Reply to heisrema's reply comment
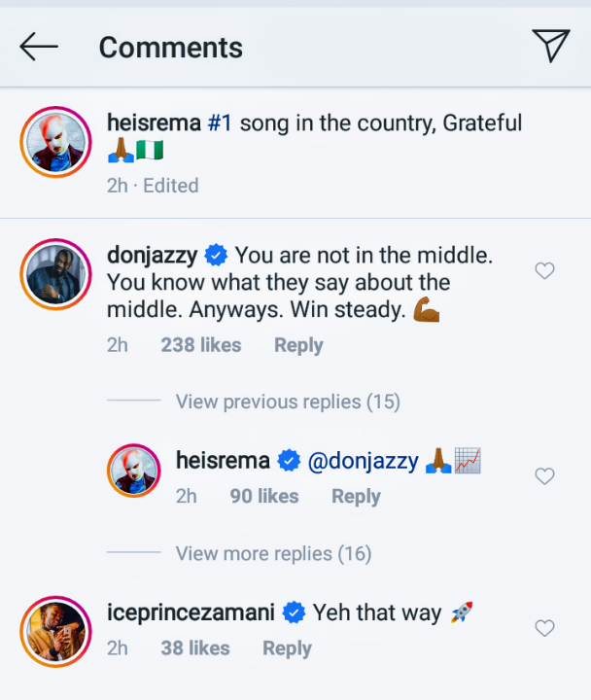The height and width of the screenshot is (700, 591). click(x=356, y=496)
